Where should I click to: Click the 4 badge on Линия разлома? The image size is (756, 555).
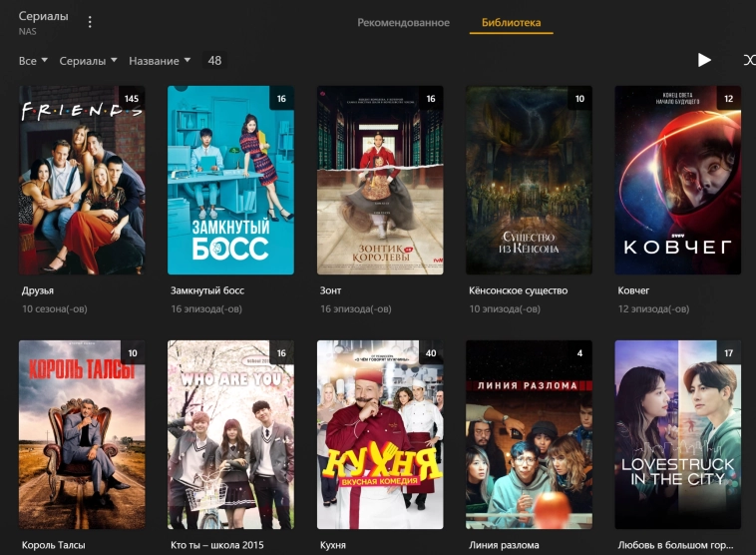(579, 352)
